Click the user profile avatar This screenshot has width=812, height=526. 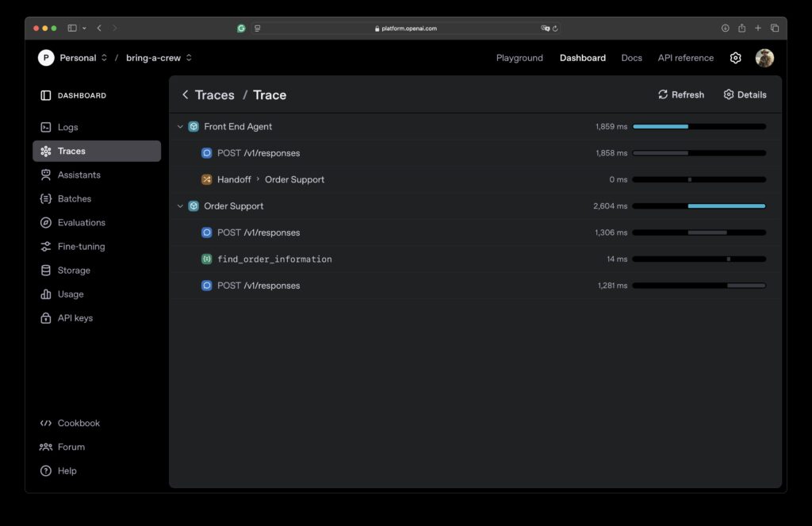point(764,58)
